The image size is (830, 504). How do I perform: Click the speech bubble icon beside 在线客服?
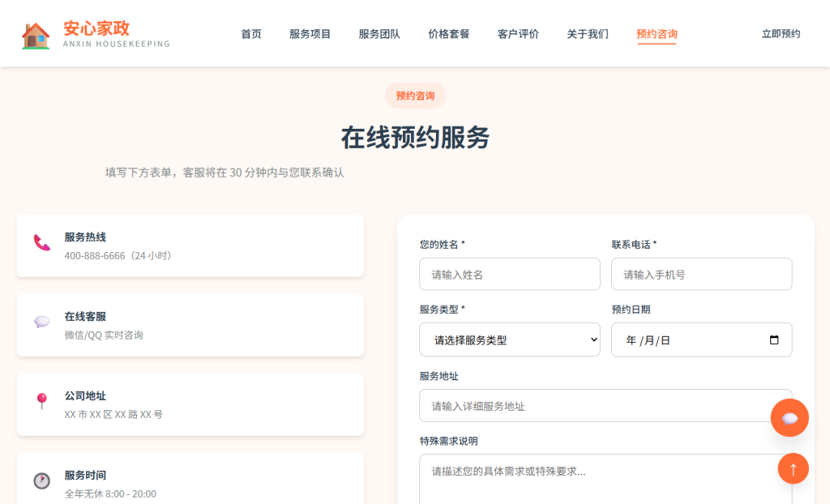tap(42, 322)
